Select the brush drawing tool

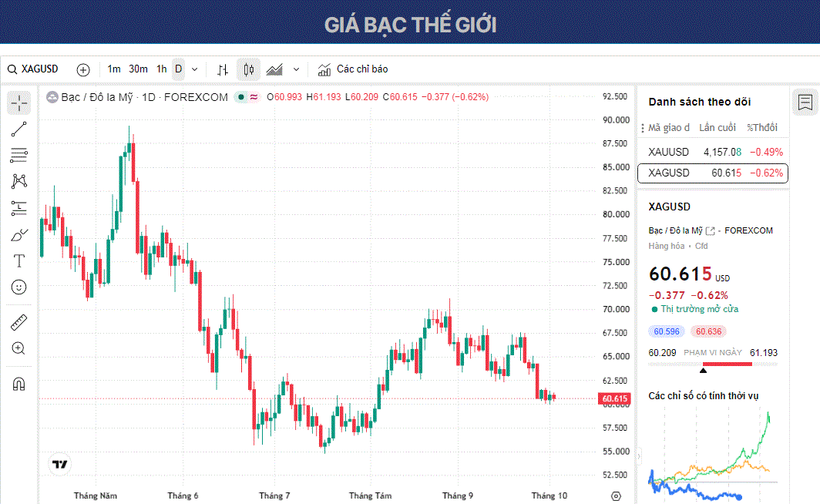click(18, 235)
